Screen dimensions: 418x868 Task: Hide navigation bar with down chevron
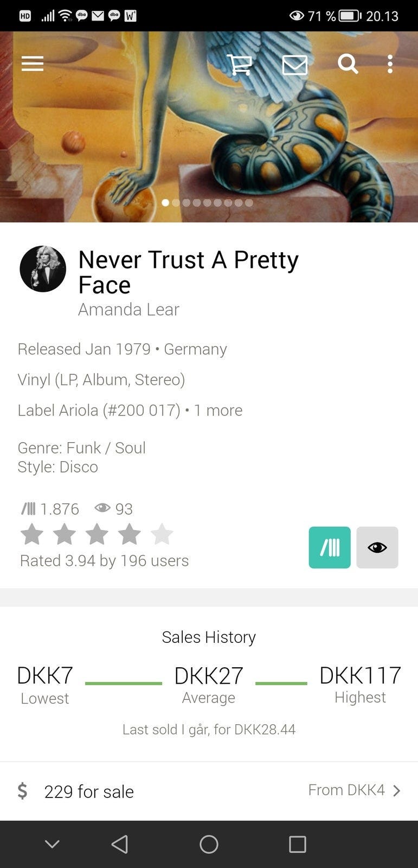coord(52,844)
